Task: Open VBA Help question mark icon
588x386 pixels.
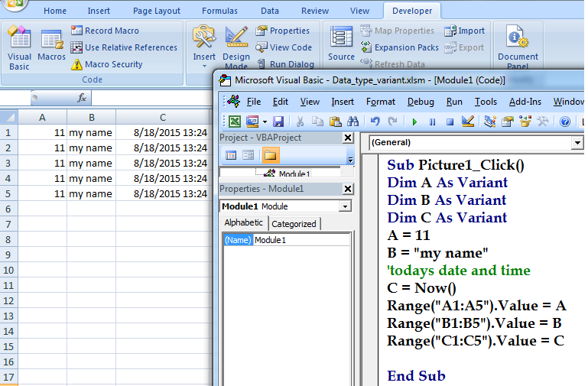Action: [x=565, y=122]
